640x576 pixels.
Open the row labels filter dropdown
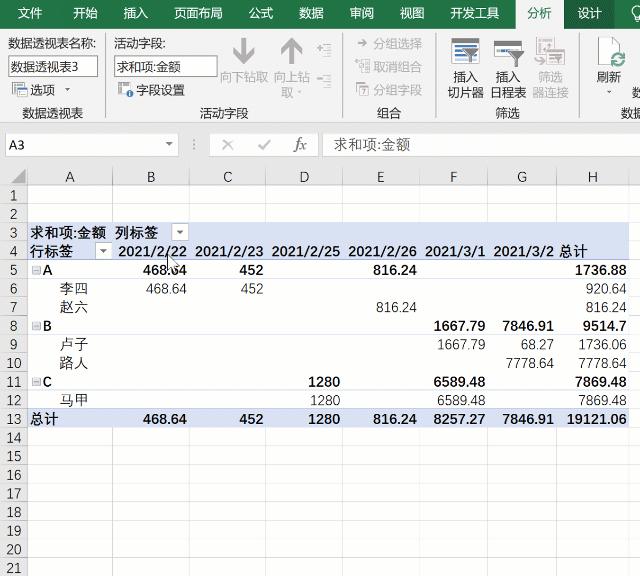pyautogui.click(x=103, y=251)
